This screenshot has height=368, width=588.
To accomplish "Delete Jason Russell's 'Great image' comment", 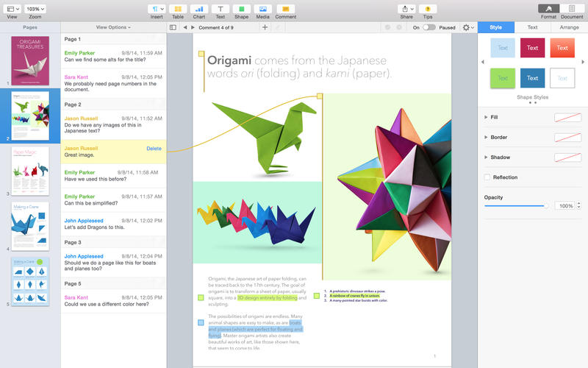I will pyautogui.click(x=154, y=148).
